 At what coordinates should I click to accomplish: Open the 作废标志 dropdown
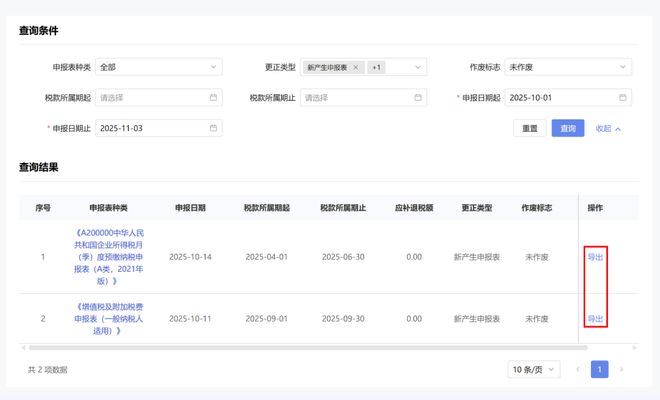click(x=568, y=68)
